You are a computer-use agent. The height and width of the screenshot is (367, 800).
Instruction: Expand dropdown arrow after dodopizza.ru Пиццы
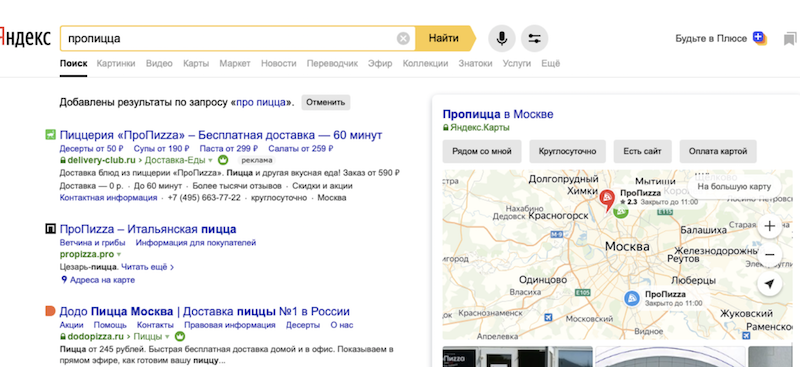[x=167, y=337]
